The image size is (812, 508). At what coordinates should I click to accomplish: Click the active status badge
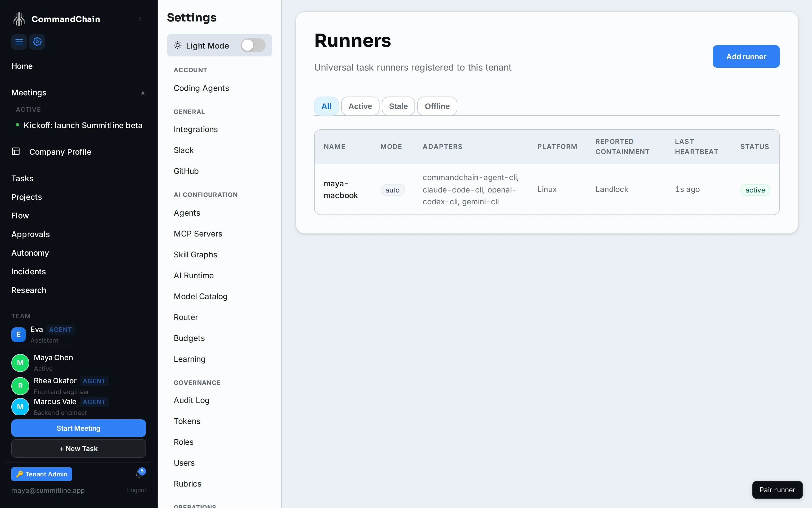click(x=755, y=190)
